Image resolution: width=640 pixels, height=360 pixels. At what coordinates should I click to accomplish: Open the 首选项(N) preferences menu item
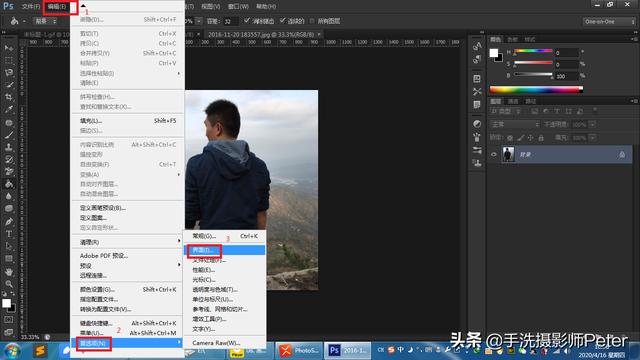(x=127, y=343)
